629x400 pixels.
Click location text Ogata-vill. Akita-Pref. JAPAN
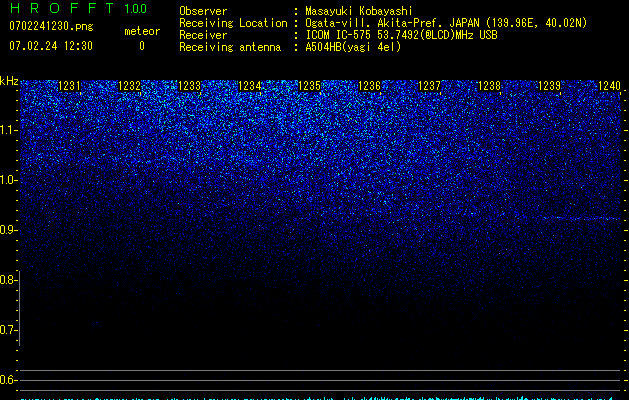click(392, 23)
